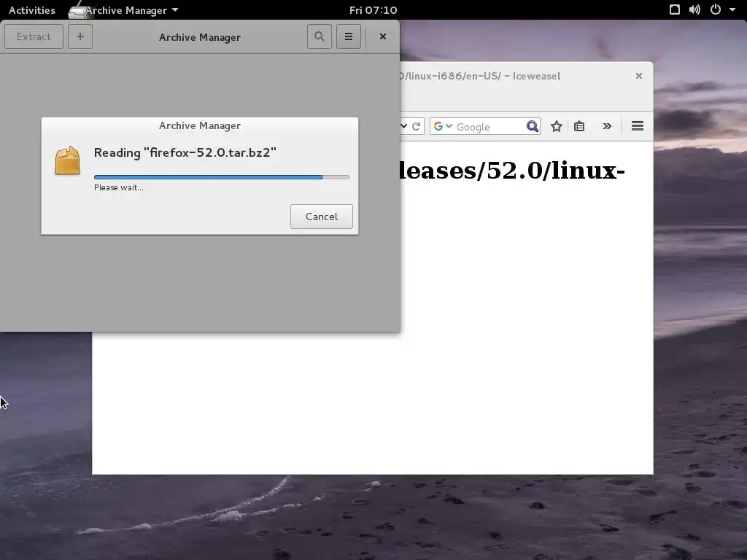The image size is (747, 560).
Task: Open the Activities overview
Action: pyautogui.click(x=32, y=10)
